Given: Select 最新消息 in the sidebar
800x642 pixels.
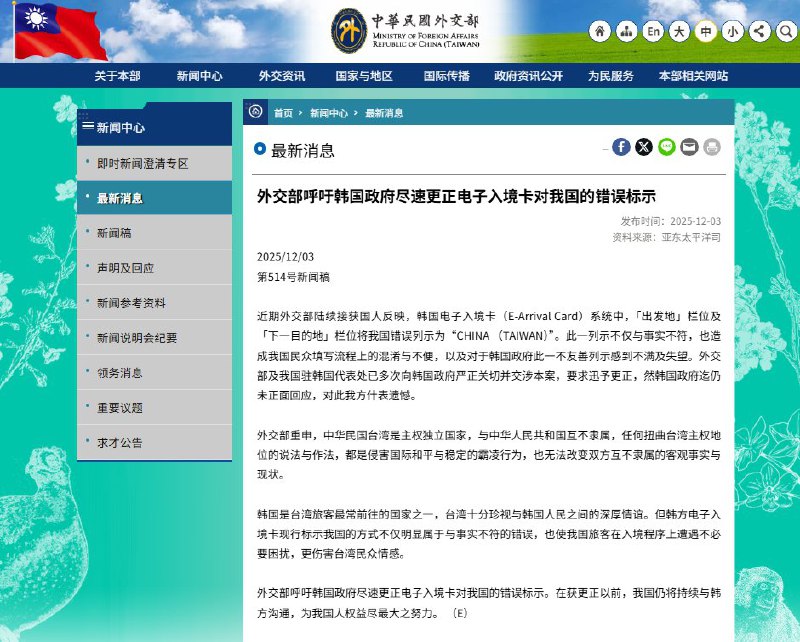Looking at the screenshot, I should tap(154, 198).
